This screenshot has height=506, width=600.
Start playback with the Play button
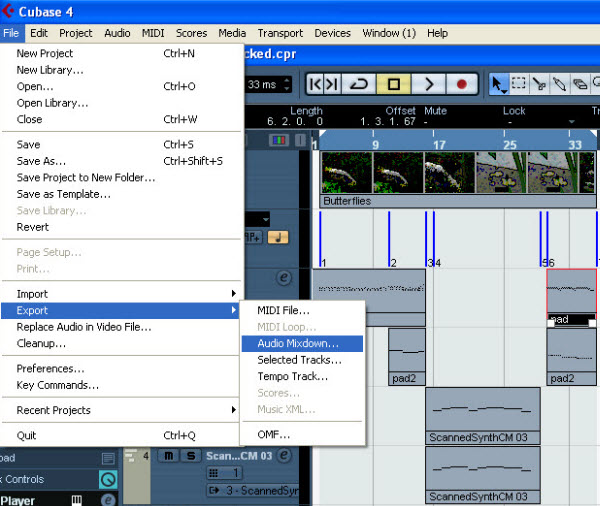(429, 84)
